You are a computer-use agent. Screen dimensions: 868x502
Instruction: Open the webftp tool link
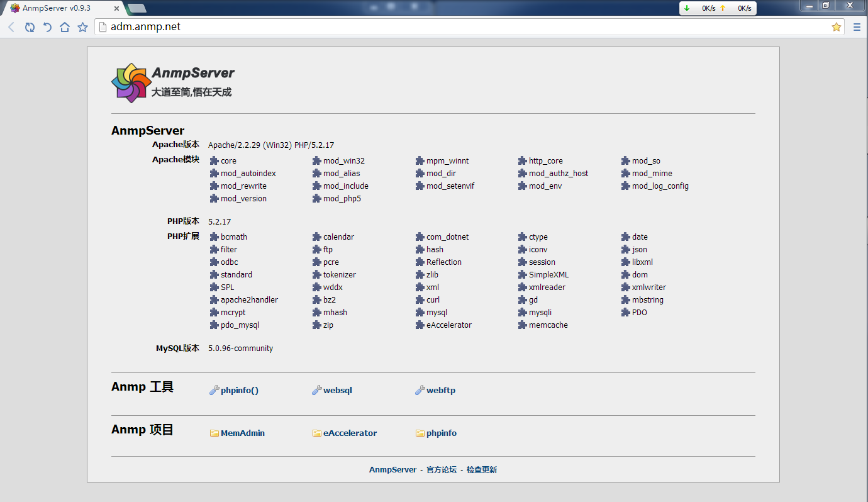click(441, 391)
